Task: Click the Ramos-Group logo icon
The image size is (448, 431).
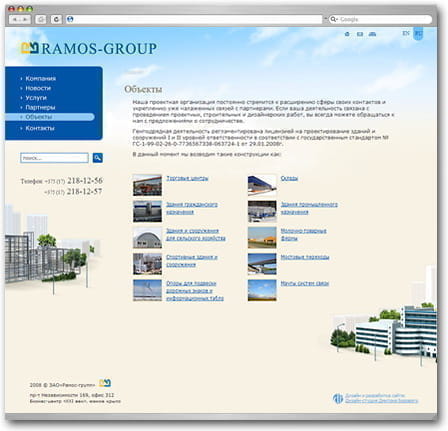Action: point(30,48)
